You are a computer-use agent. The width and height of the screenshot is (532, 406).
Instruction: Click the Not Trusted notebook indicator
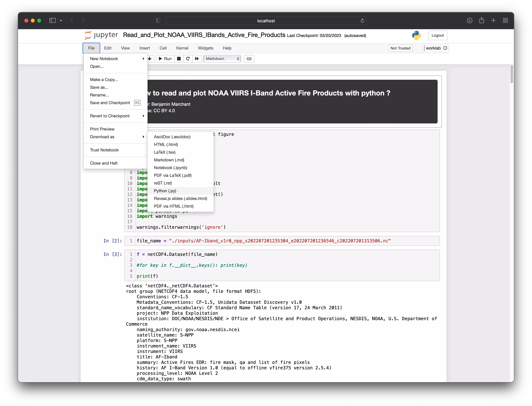click(400, 48)
